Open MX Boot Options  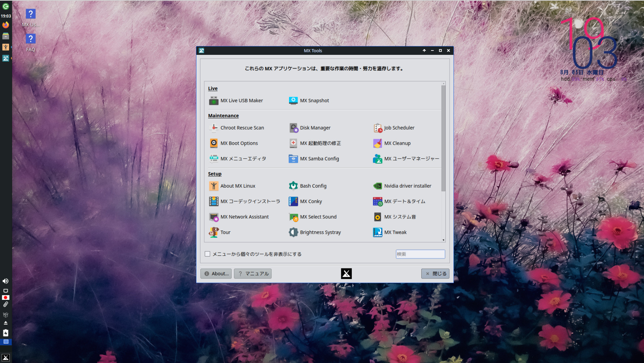point(234,143)
